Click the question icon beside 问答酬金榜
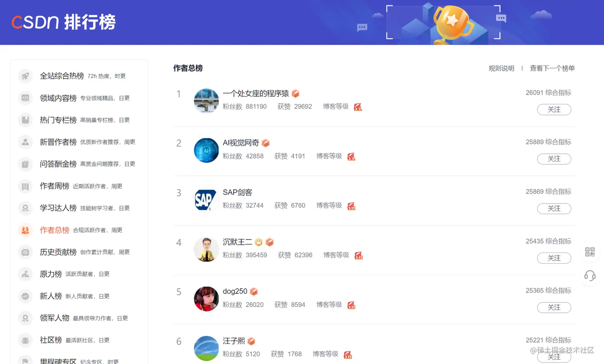Image resolution: width=604 pixels, height=364 pixels. coord(25,164)
